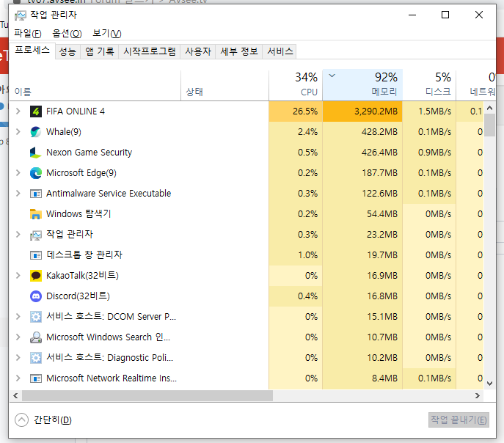Open the 보기(V) menu
The width and height of the screenshot is (504, 443).
coord(106,34)
